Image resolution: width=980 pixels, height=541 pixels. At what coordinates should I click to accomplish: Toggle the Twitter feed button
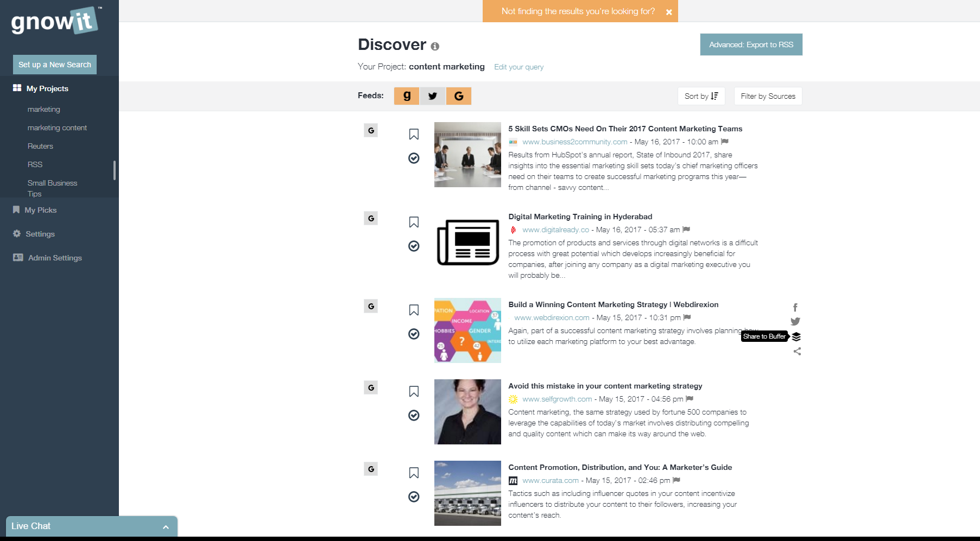[x=433, y=96]
